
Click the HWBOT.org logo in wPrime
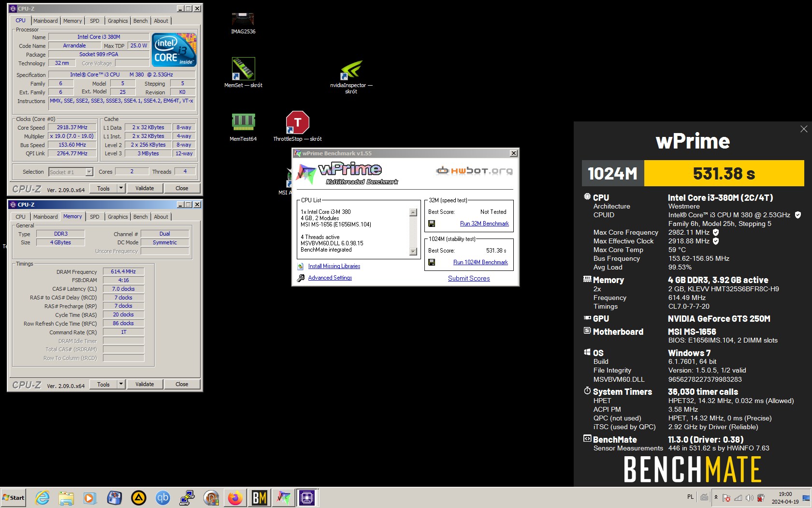coord(474,170)
